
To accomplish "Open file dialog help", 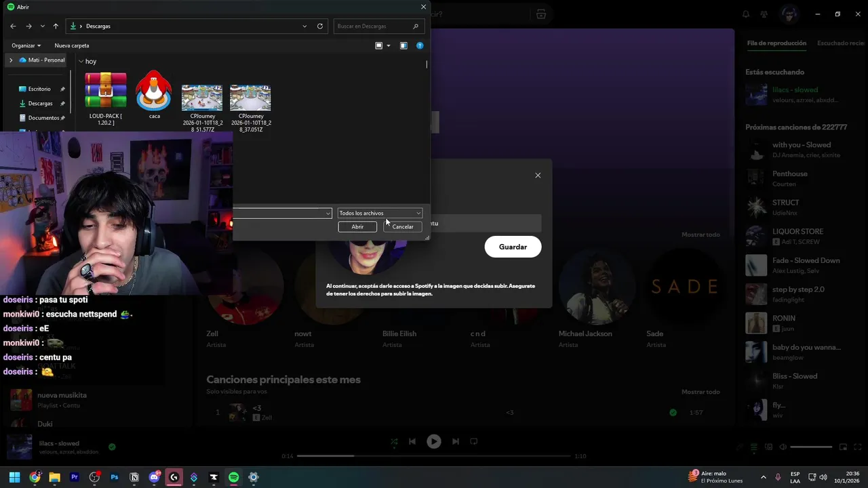I will 420,45.
